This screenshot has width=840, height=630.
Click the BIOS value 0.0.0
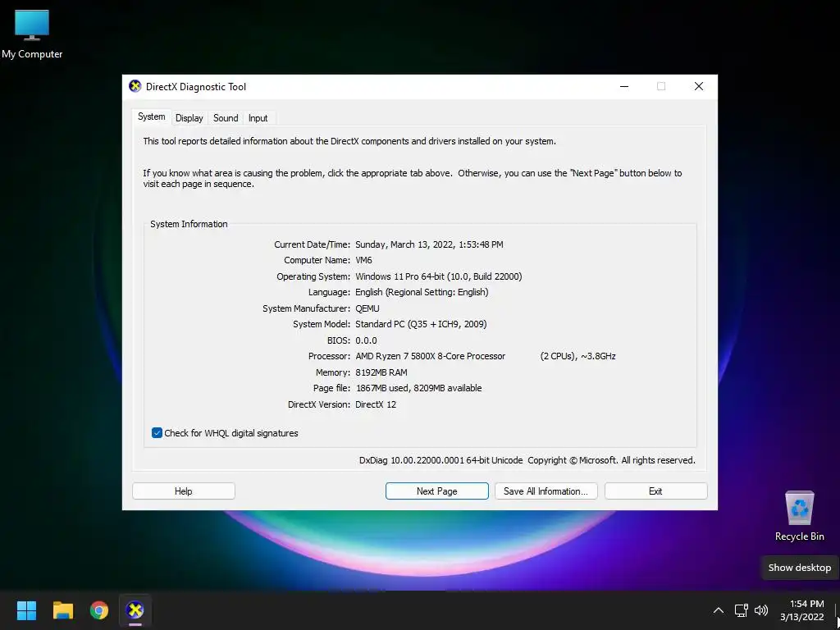[x=366, y=340]
